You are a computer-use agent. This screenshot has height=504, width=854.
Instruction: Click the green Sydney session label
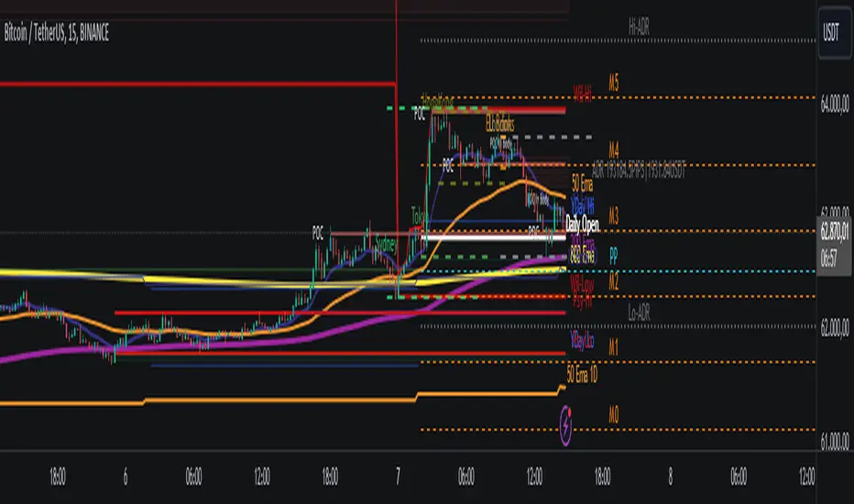click(386, 244)
